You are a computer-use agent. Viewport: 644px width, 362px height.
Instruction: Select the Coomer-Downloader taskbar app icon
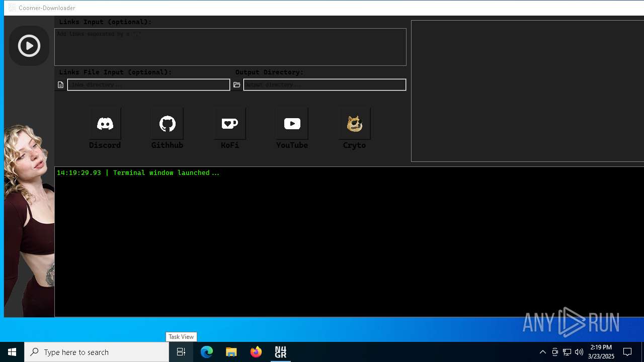281,352
